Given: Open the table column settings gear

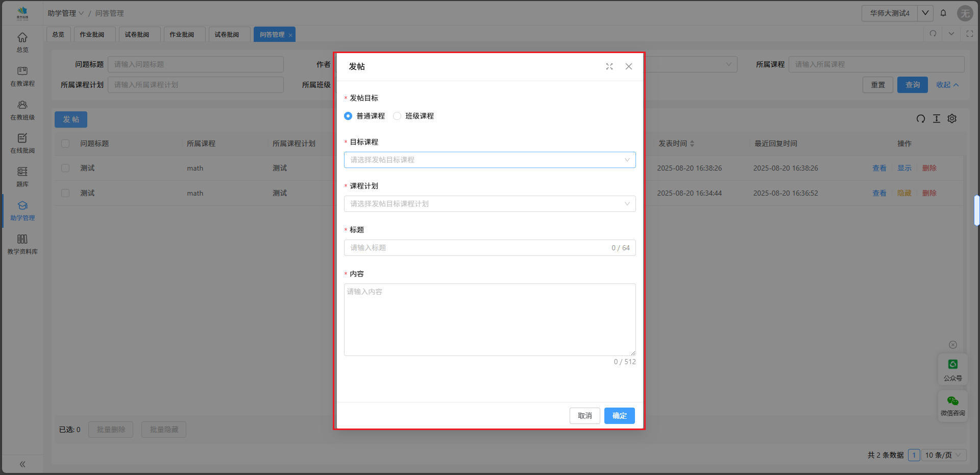Looking at the screenshot, I should pos(952,118).
